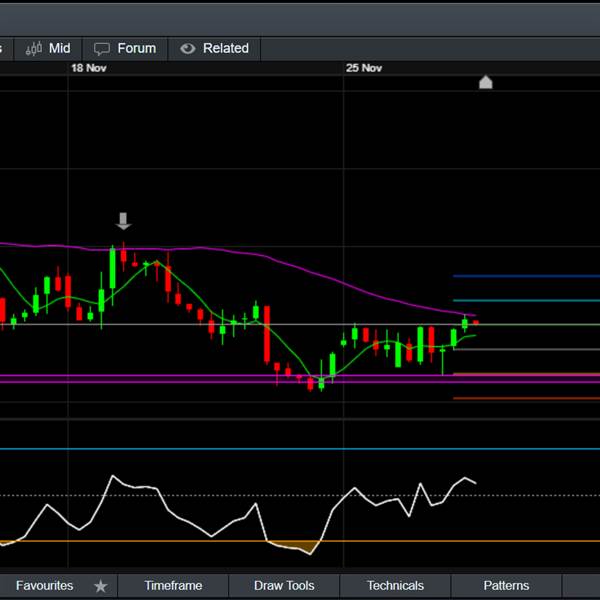The height and width of the screenshot is (600, 600).
Task: Click the grey house-shaped marker near 25 Nov
Action: (x=486, y=82)
